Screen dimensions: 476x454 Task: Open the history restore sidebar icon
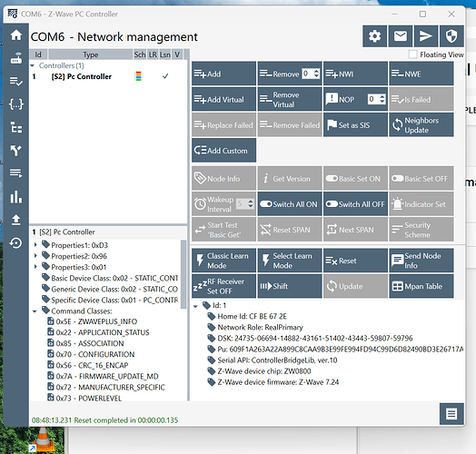click(16, 242)
